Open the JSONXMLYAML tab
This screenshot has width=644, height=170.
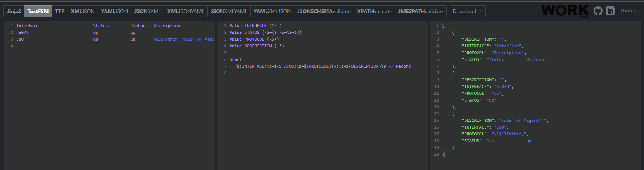pos(229,11)
